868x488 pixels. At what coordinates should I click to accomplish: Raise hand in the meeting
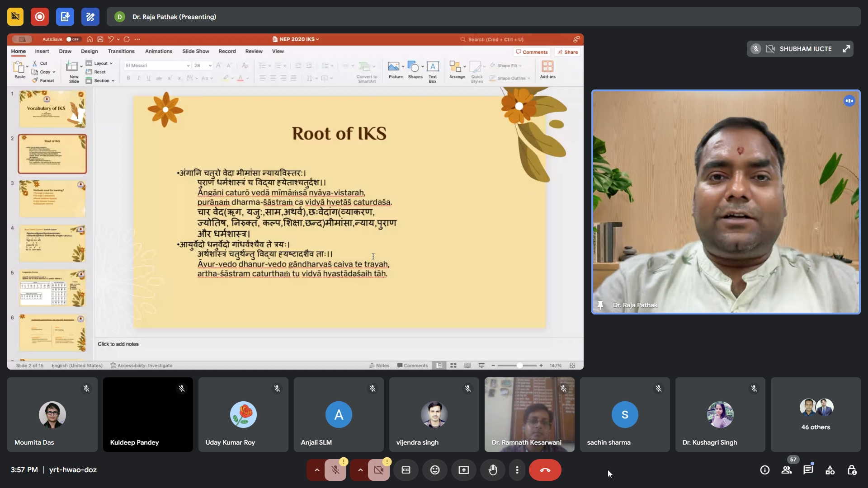pyautogui.click(x=493, y=470)
